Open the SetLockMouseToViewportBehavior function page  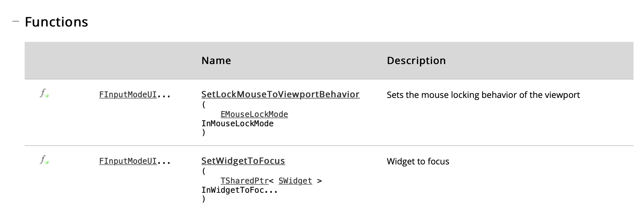pos(280,94)
